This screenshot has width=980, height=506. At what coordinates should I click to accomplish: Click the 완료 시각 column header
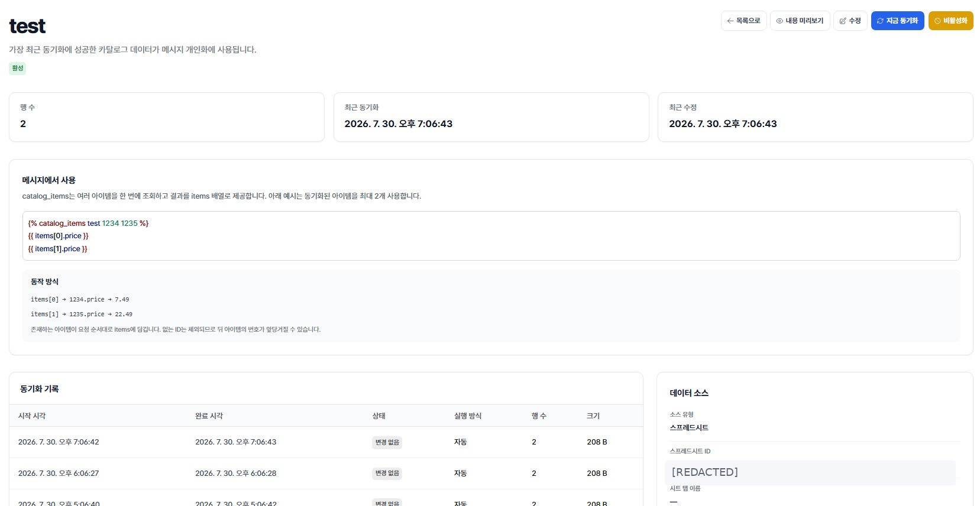click(x=209, y=416)
